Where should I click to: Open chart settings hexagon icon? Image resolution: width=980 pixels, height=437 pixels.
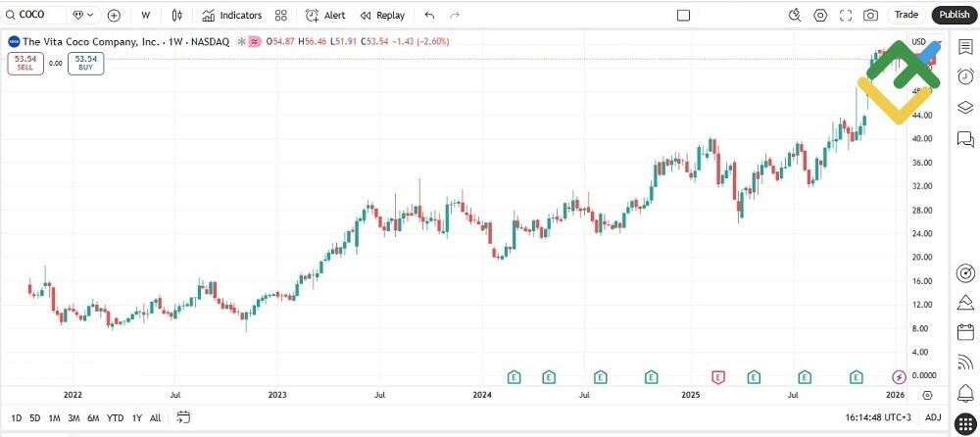coord(820,15)
